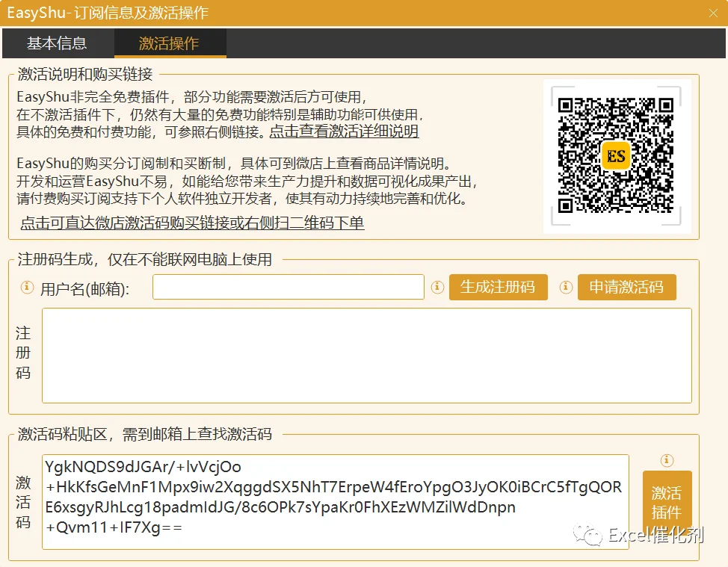Click the 激活说明和购买链接 section heading
The image size is (728, 567).
(85, 74)
